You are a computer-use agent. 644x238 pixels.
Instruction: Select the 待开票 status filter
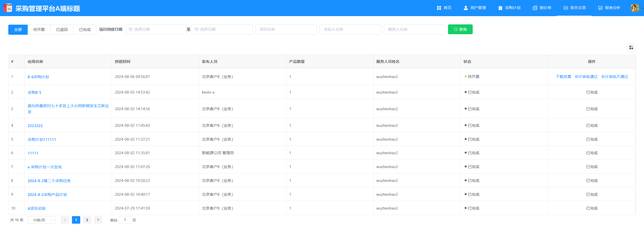pos(39,30)
